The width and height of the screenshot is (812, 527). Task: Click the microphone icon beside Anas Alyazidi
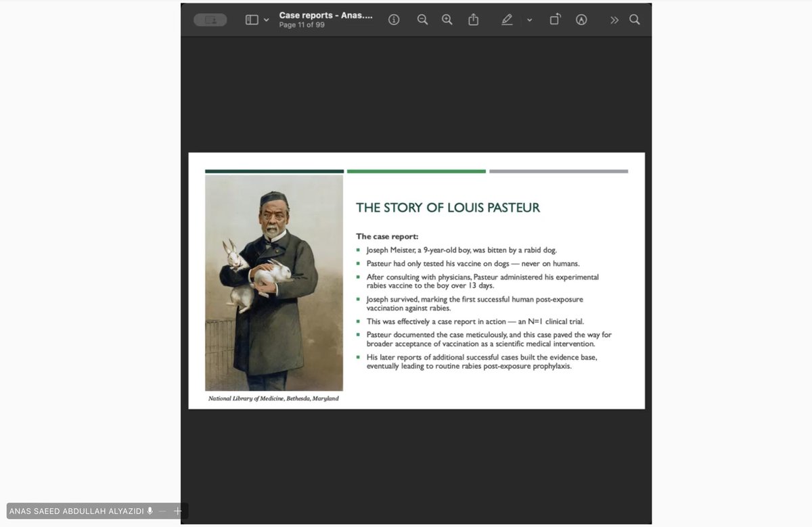(x=150, y=511)
